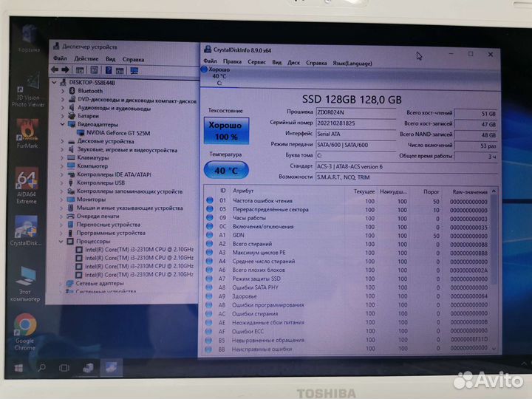Click Текущее column header
Screen dimensions: 532x399
coord(364,191)
